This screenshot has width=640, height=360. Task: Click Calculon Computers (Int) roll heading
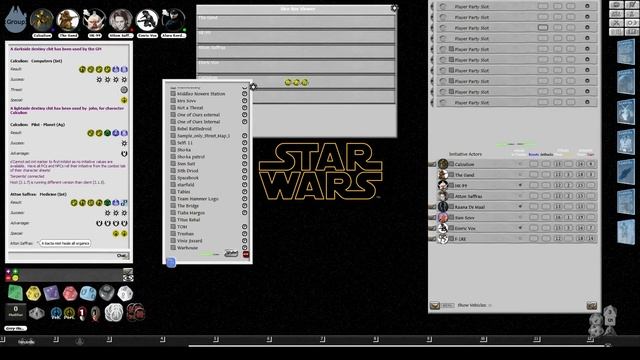click(36, 61)
